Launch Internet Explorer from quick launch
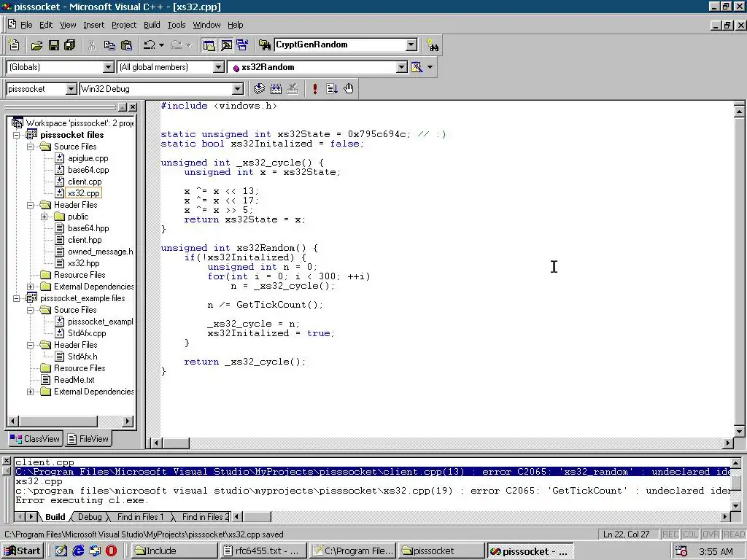The height and width of the screenshot is (560, 747). (x=78, y=551)
